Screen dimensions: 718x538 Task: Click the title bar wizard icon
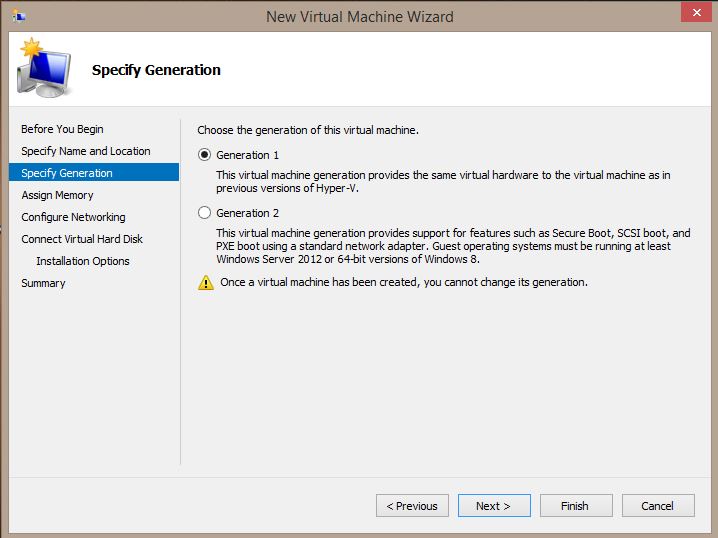pos(19,16)
